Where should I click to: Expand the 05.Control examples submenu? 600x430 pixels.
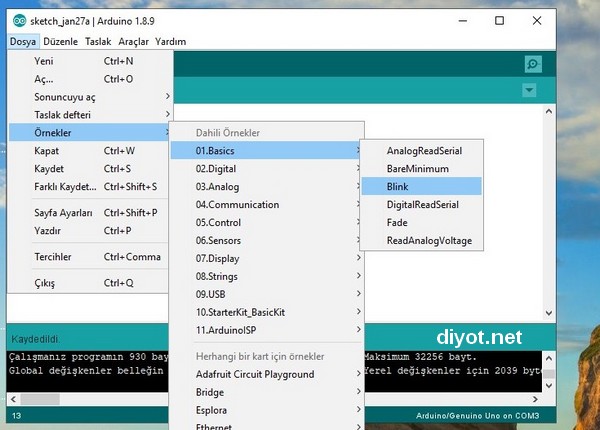click(x=266, y=223)
